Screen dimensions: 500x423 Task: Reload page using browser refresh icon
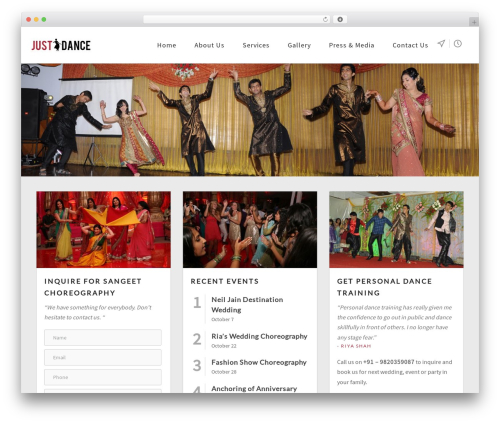(x=325, y=19)
